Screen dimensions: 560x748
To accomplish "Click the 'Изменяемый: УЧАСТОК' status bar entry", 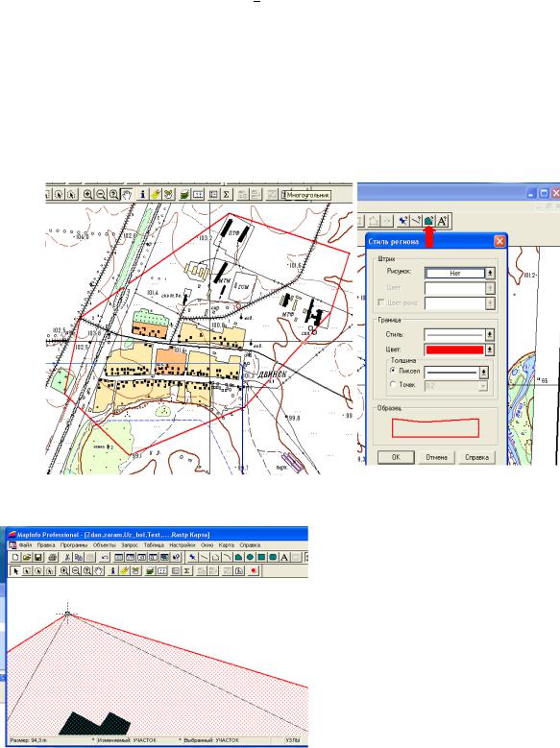I will (x=127, y=740).
